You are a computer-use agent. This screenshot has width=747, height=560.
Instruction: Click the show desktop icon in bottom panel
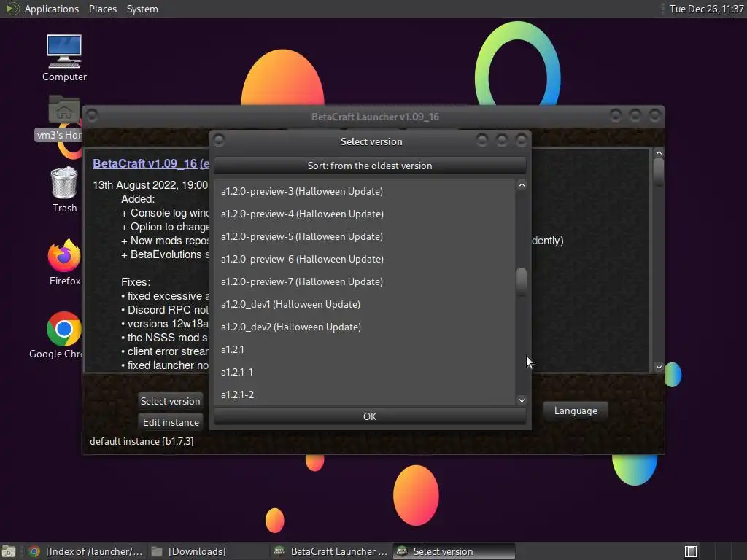(x=9, y=551)
